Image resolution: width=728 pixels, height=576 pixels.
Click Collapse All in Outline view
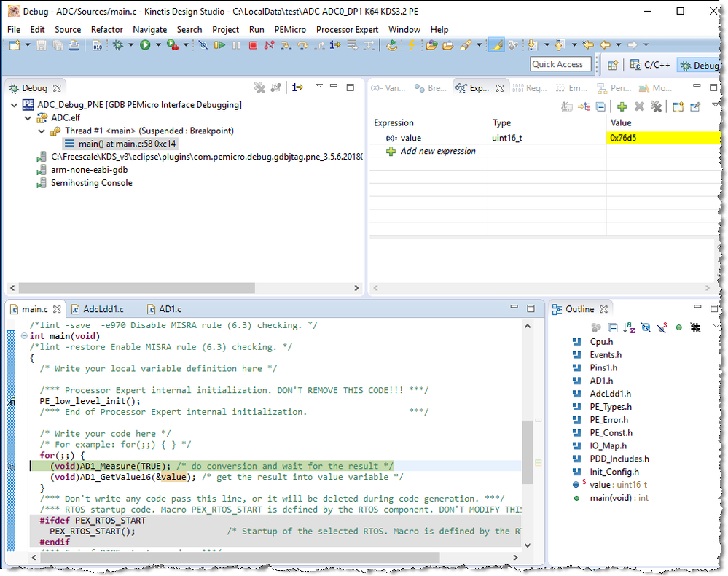(x=613, y=327)
